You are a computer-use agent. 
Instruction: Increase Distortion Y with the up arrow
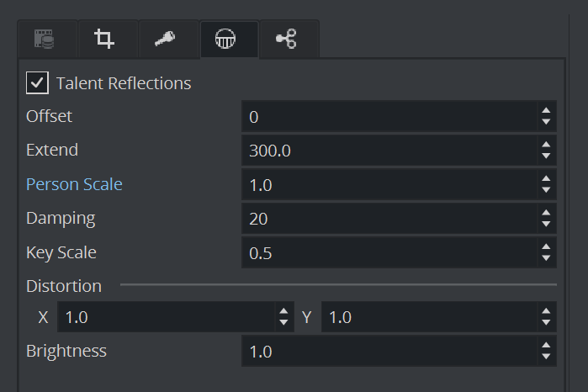(546, 312)
